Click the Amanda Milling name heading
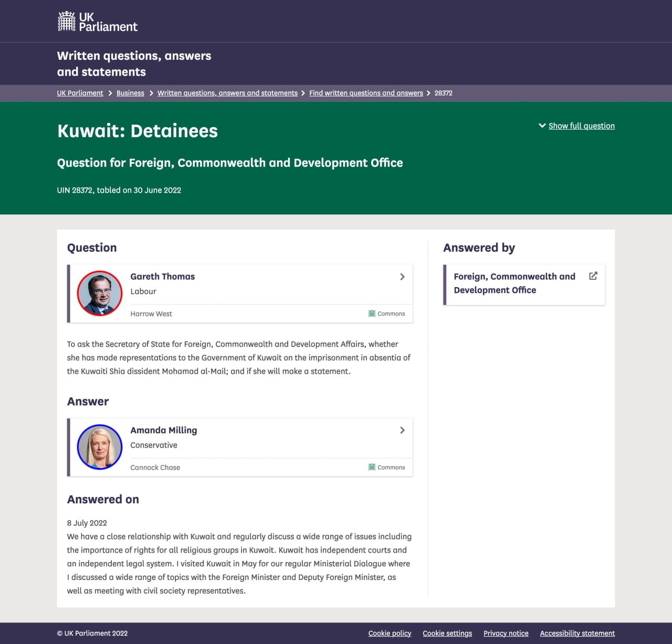This screenshot has width=672, height=644. [164, 430]
